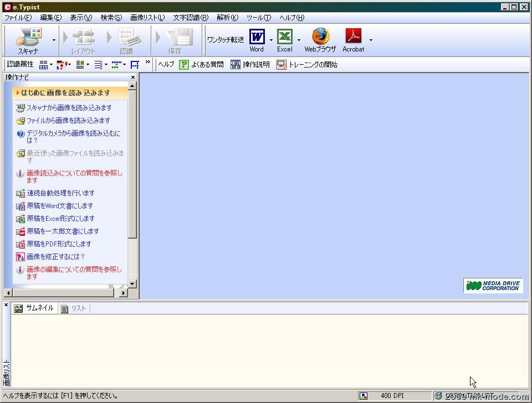Open the dropdown arrow next to Acrobat
The image size is (532, 403).
click(371, 40)
